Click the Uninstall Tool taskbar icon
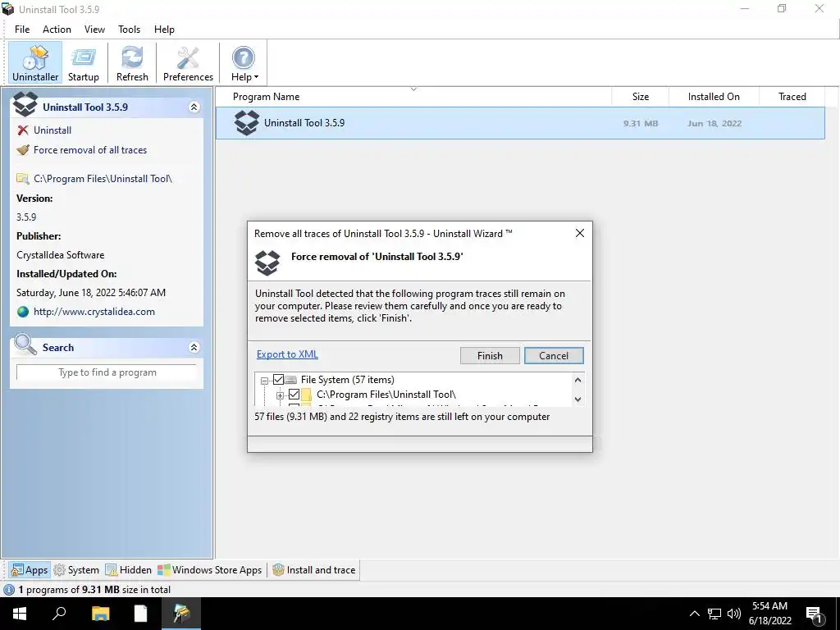Image resolution: width=840 pixels, height=630 pixels. coord(181,614)
